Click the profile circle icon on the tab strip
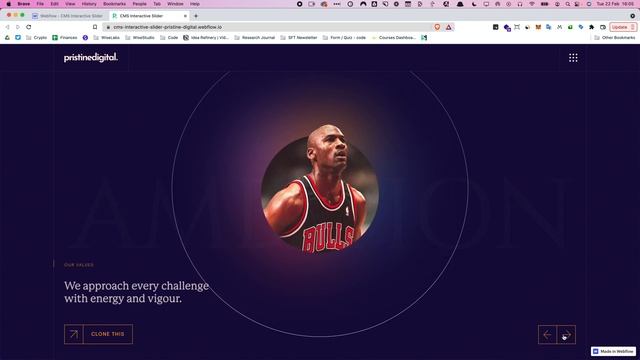Viewport: 640px width, 360px height. point(632,16)
